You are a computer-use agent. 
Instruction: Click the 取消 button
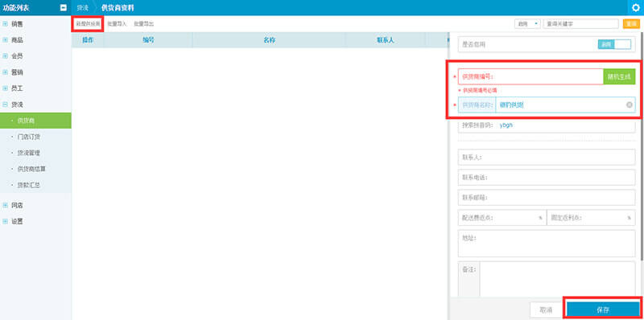pos(546,310)
